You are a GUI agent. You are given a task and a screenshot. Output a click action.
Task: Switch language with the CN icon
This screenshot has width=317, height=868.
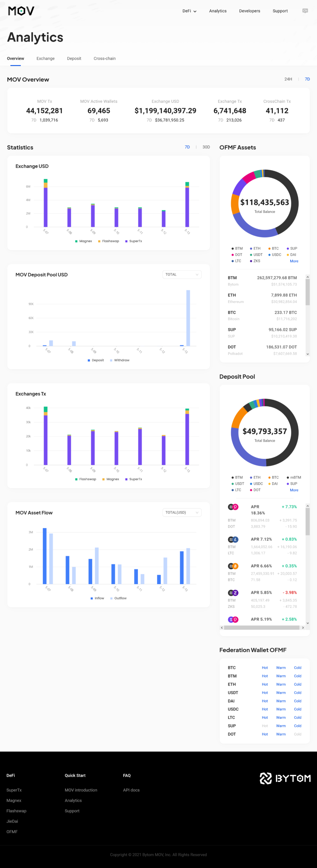(305, 11)
